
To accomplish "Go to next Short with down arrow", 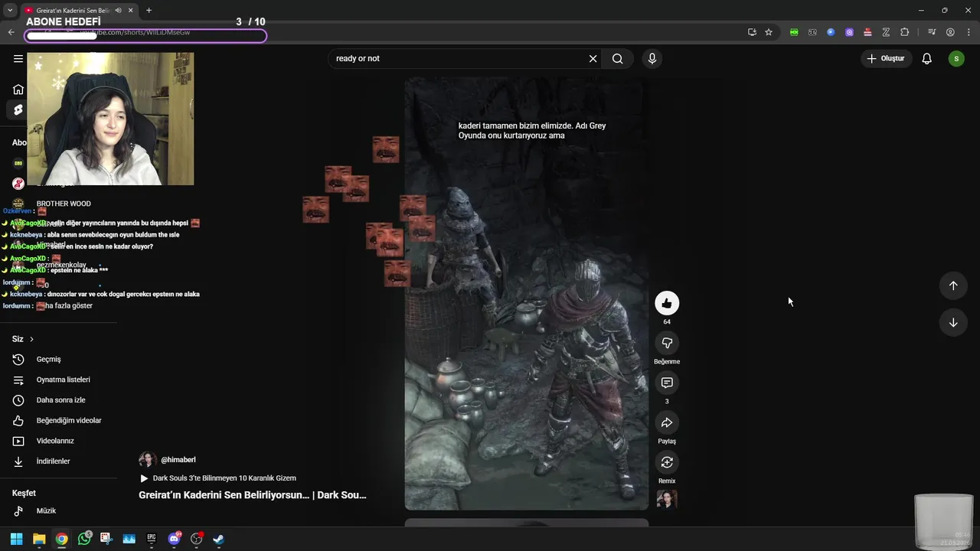I will point(953,322).
